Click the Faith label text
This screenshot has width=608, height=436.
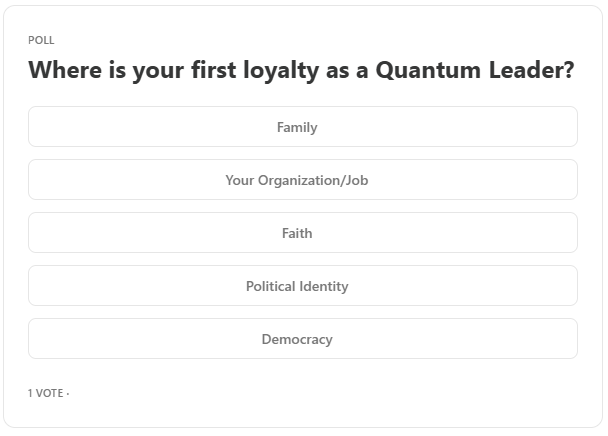[297, 233]
